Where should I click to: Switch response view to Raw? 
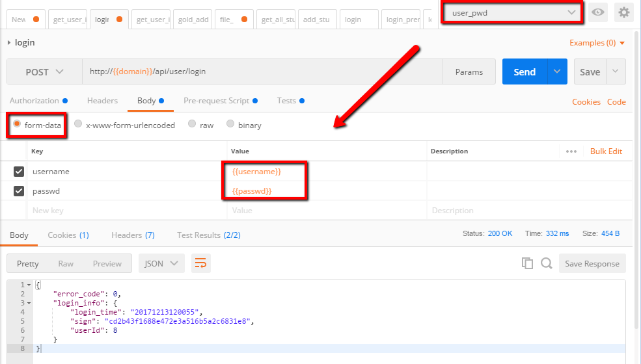click(x=66, y=263)
